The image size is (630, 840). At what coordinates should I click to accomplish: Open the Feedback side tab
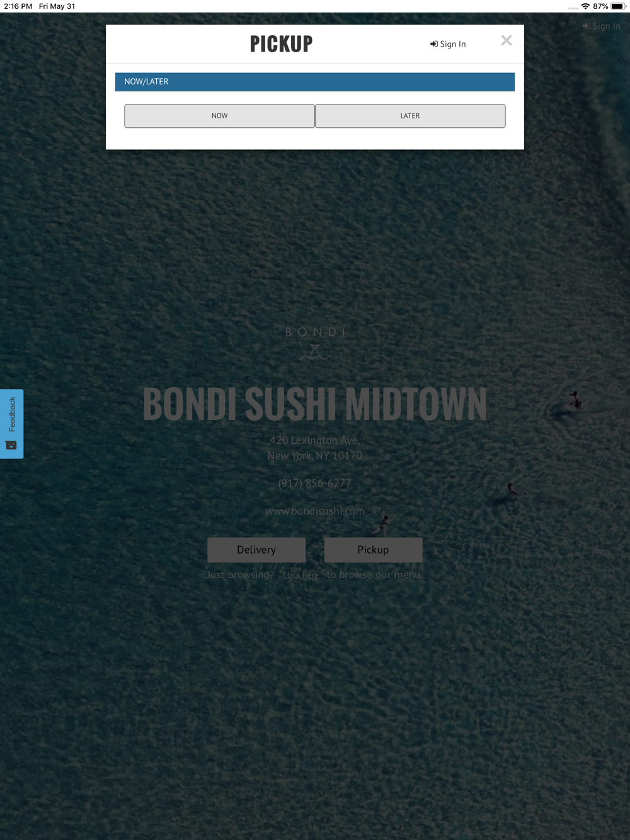[11, 424]
